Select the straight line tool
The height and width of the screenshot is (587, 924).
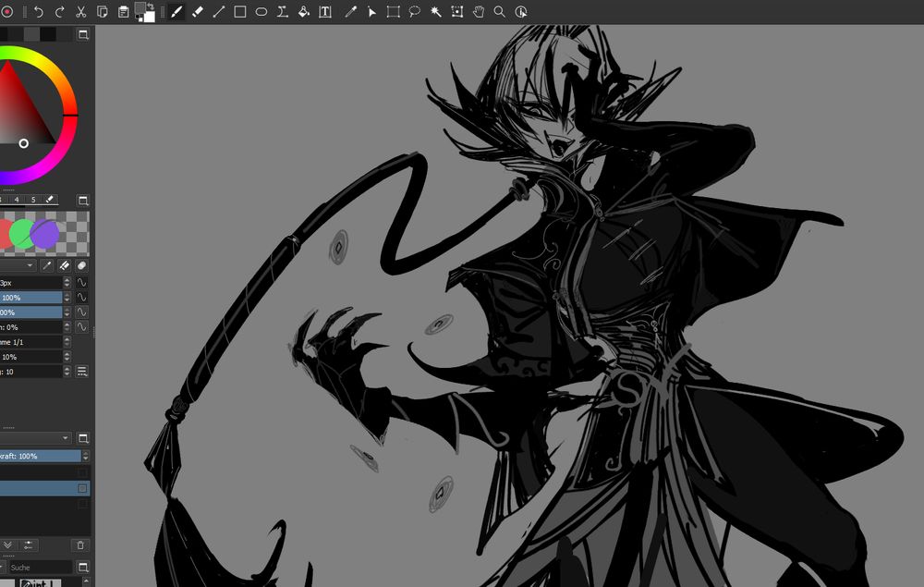219,12
